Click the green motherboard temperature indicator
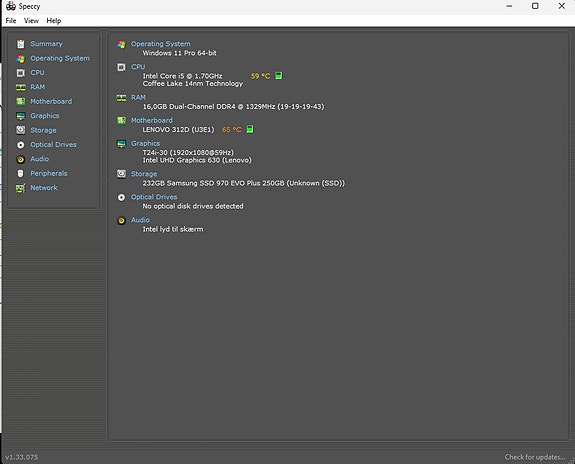Screen dimensions: 575x464 click(250, 129)
